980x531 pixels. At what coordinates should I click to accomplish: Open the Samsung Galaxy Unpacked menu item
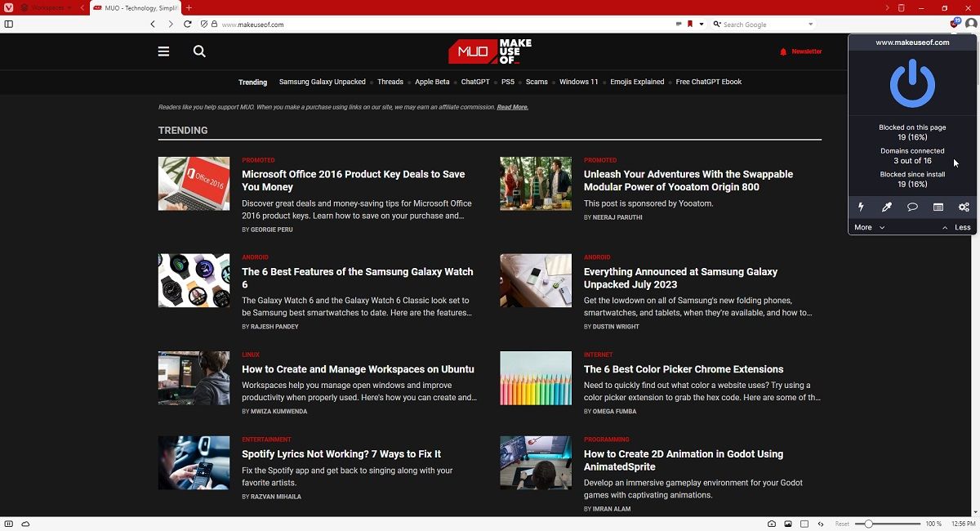coord(322,82)
